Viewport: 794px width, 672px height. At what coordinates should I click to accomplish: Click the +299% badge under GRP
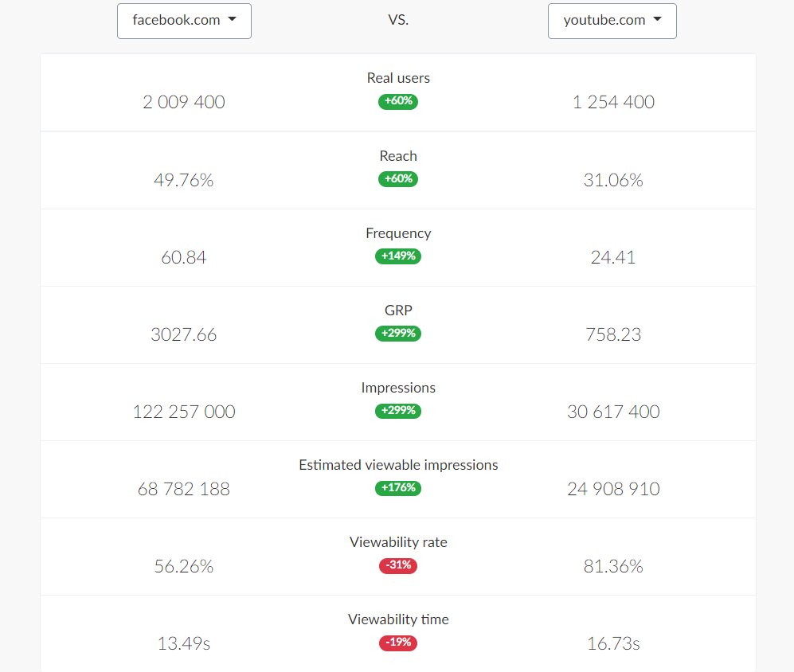point(398,334)
